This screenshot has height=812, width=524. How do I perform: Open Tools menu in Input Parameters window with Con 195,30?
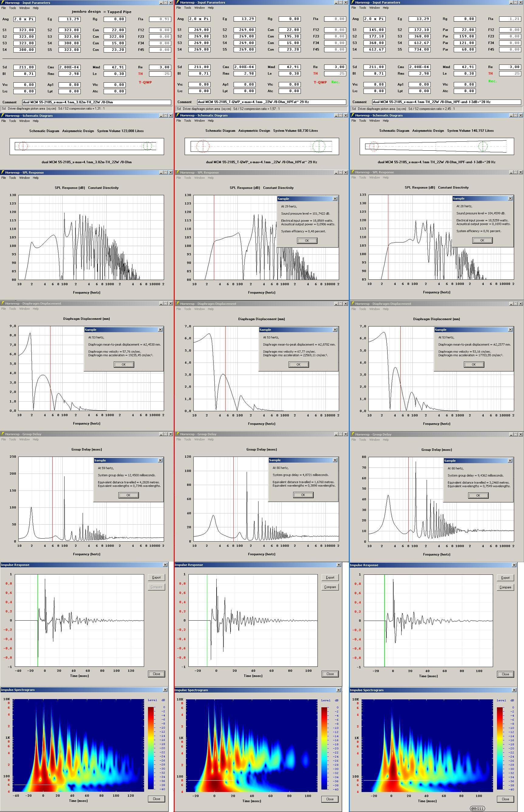[x=187, y=8]
